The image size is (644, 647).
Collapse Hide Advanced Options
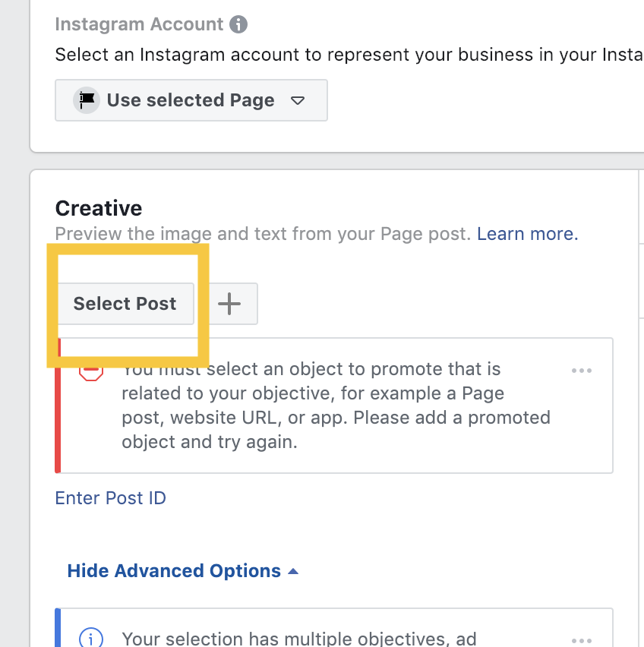(x=183, y=571)
